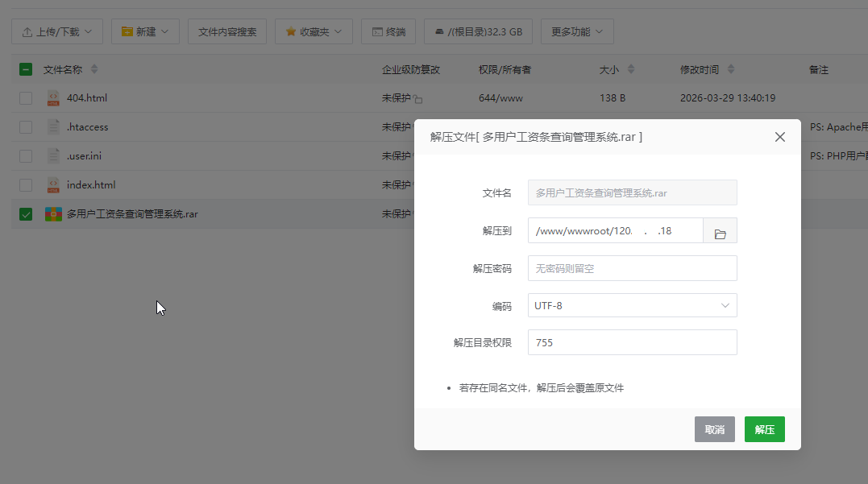Click the green 解压 extract button
Screen dimensions: 868x484
[x=763, y=429]
